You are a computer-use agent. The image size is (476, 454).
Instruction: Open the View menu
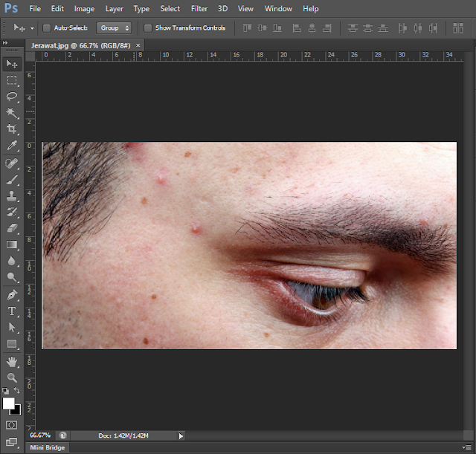tap(245, 9)
